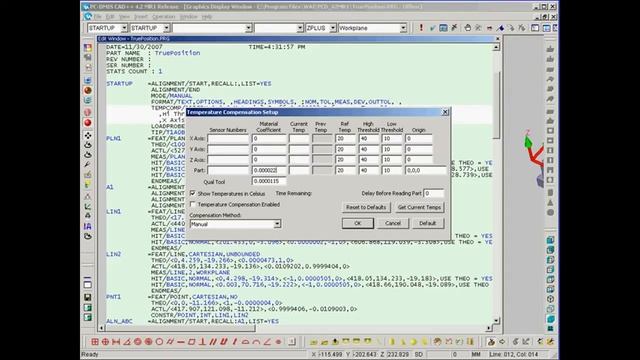This screenshot has width=640, height=360.
Task: Open the Window menu
Action: [189, 17]
